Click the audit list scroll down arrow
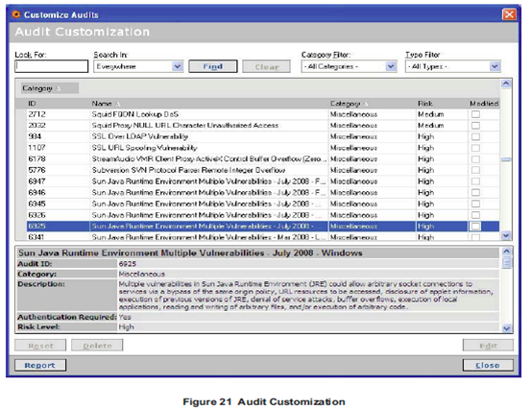 [506, 235]
